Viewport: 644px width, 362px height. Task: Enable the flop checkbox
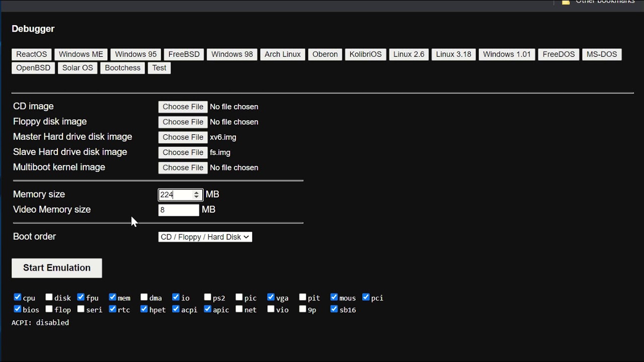click(49, 309)
